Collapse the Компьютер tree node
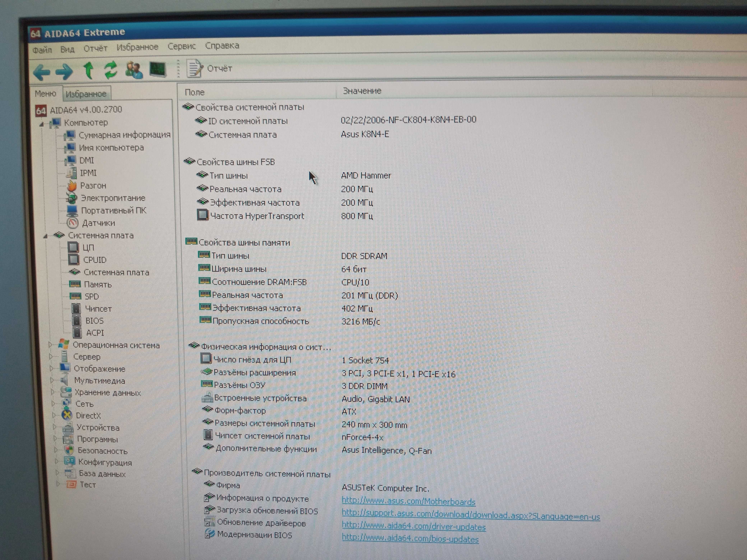Image resolution: width=747 pixels, height=560 pixels. (41, 124)
